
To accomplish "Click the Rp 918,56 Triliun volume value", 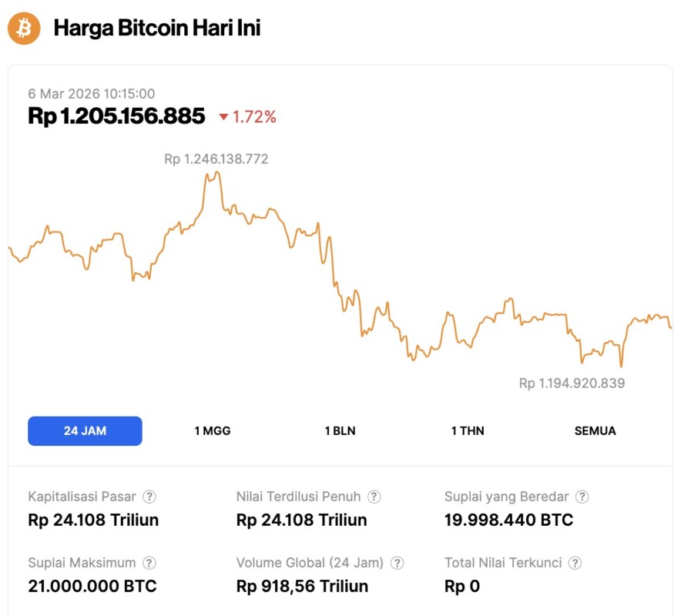I will pyautogui.click(x=302, y=586).
